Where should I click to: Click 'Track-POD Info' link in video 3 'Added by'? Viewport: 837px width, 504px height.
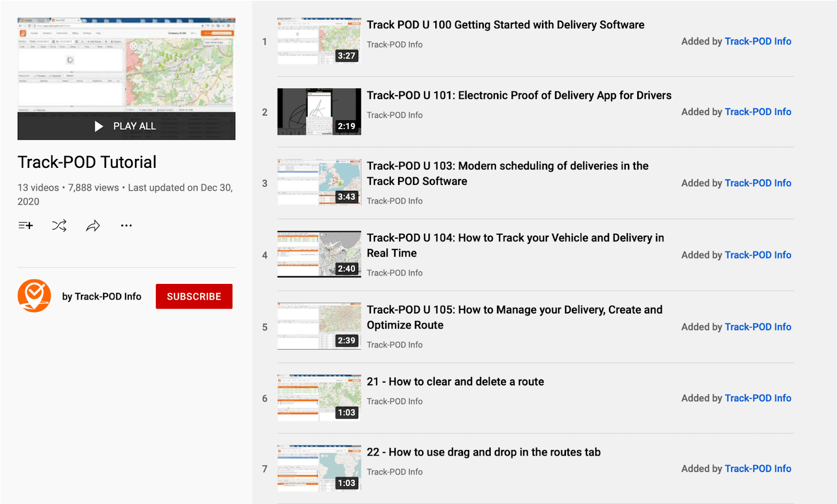coord(758,183)
